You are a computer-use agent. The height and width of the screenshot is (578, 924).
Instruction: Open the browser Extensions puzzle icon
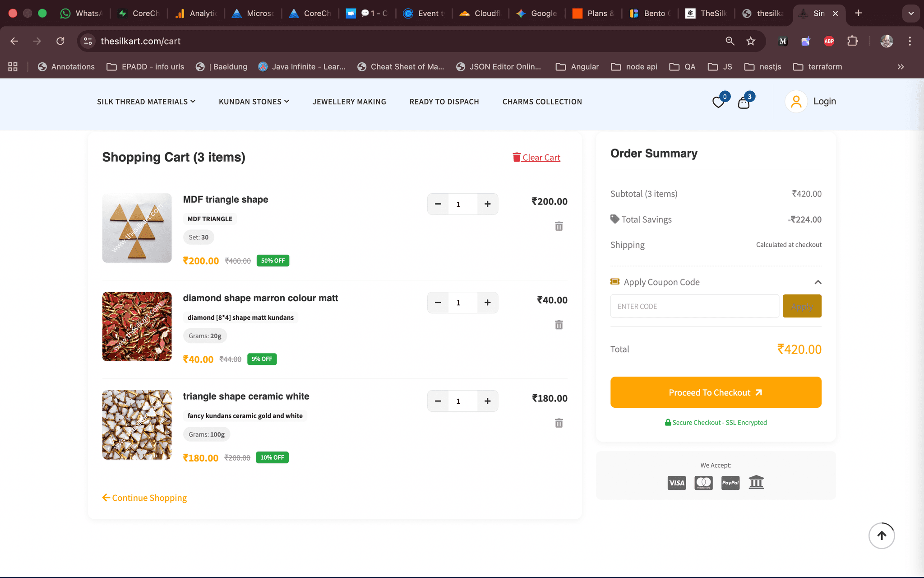coord(852,41)
